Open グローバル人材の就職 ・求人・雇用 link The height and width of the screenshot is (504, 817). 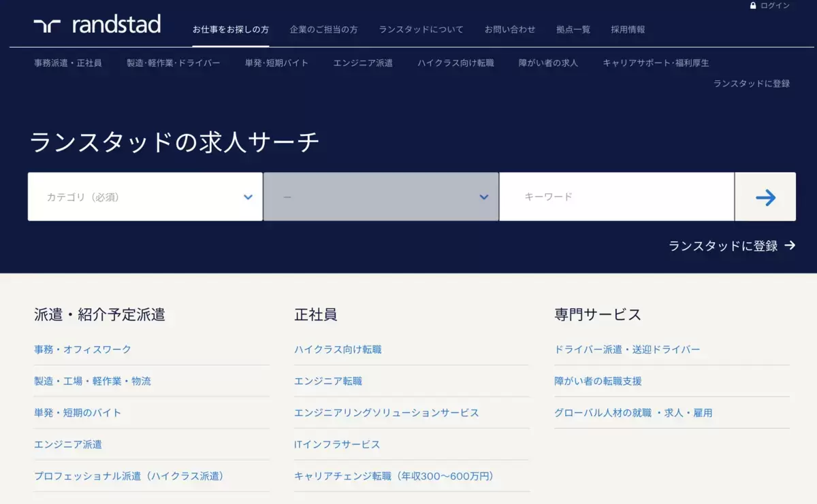click(x=633, y=413)
